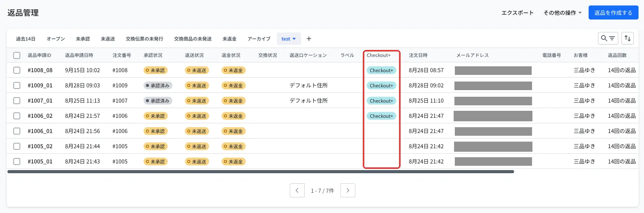Check the box for return #1005_02
The image size is (644, 213).
point(17,146)
